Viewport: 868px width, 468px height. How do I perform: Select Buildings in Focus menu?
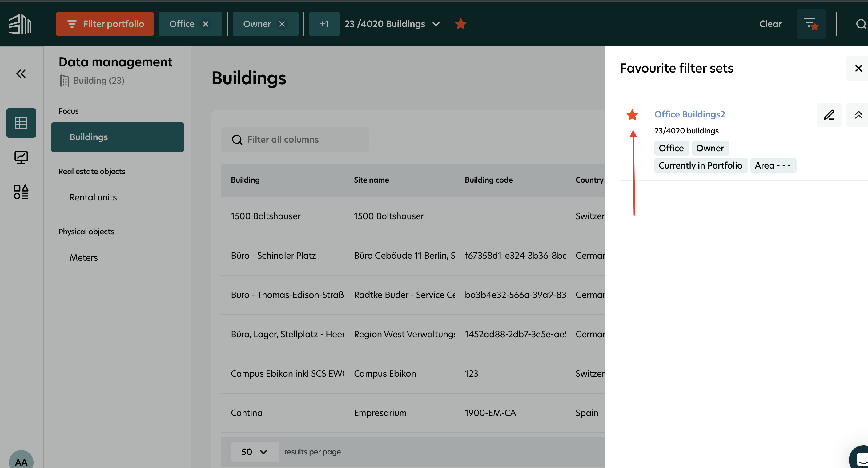point(118,137)
